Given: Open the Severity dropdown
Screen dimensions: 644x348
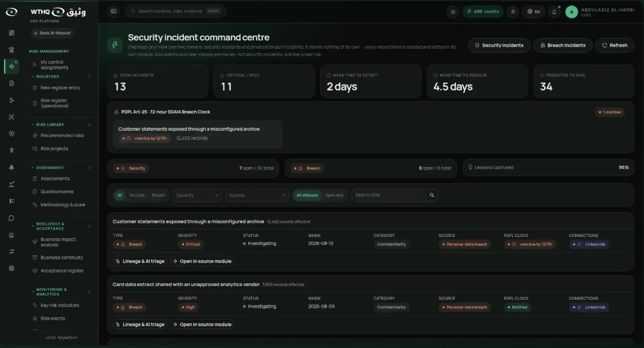Looking at the screenshot, I should tap(198, 195).
